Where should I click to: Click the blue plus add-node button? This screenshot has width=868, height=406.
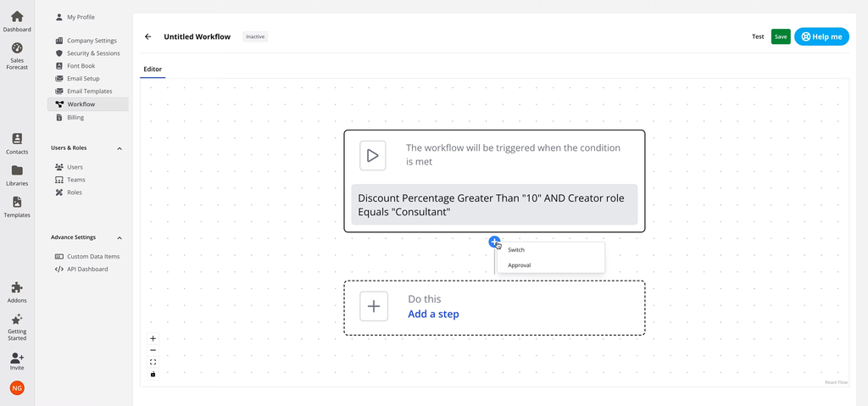pyautogui.click(x=494, y=242)
